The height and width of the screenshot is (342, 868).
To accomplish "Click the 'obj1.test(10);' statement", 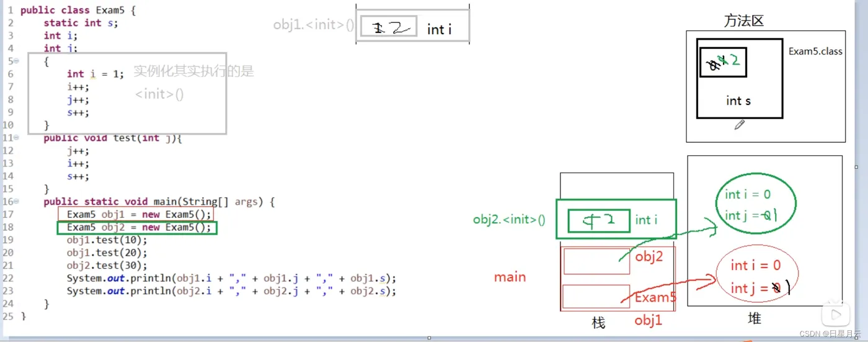I will [107, 240].
